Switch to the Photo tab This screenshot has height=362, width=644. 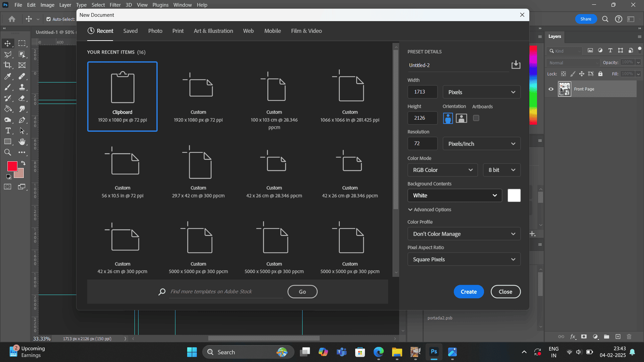[155, 31]
